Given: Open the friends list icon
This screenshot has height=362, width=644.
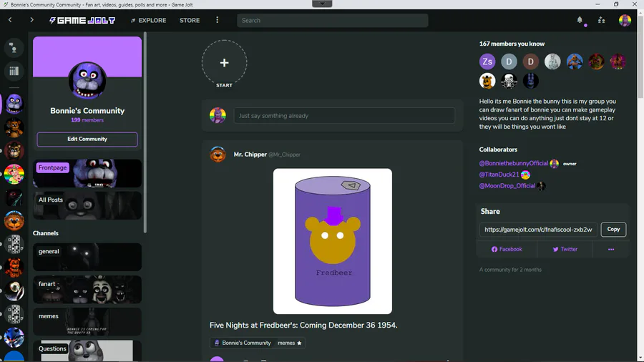Looking at the screenshot, I should point(601,20).
